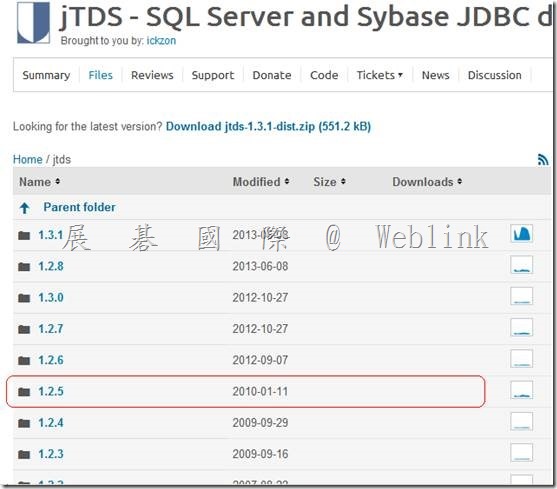Open download stats chart for 1.2.7
This screenshot has width=557, height=489.
click(x=521, y=327)
